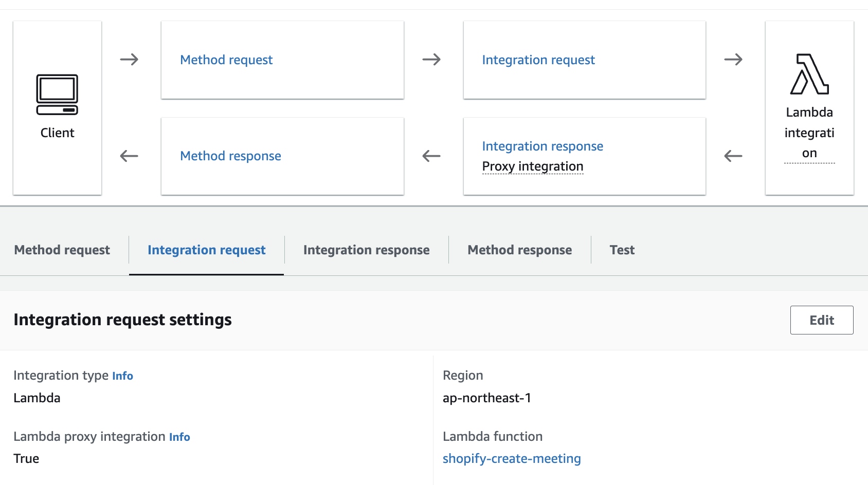Open the shopify-create-meeting Lambda function link

click(511, 459)
